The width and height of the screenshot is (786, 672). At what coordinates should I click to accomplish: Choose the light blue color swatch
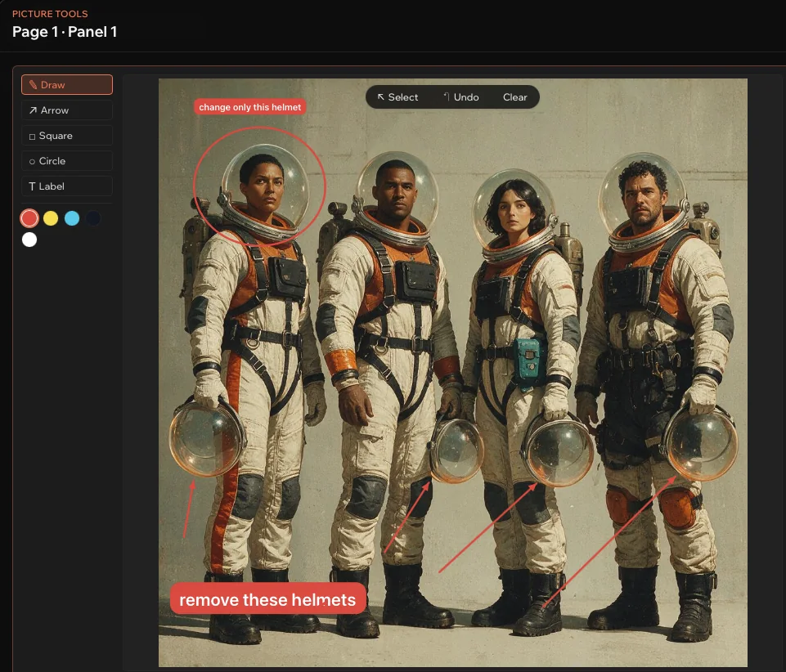(x=72, y=218)
